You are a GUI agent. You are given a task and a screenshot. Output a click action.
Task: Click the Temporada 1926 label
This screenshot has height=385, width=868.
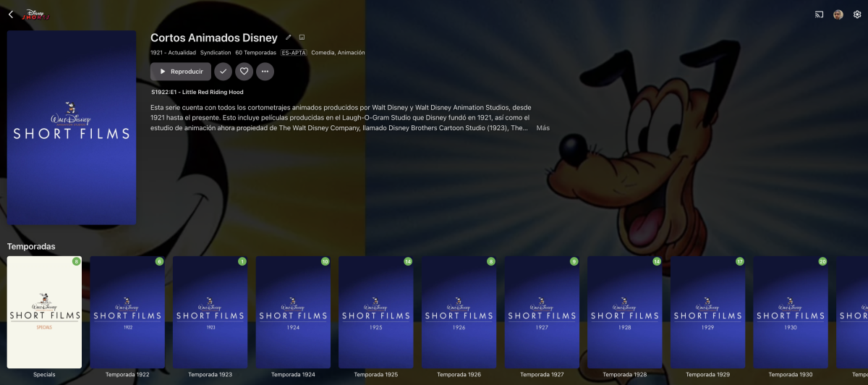459,375
